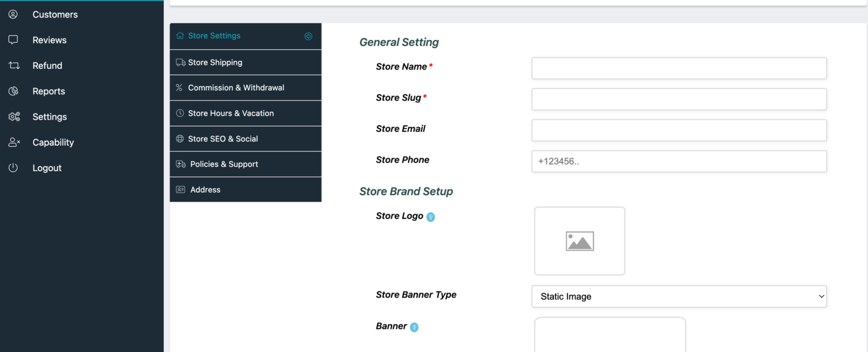Click the Store Logo help tooltip icon
Screen dimensions: 868x352
tap(431, 216)
